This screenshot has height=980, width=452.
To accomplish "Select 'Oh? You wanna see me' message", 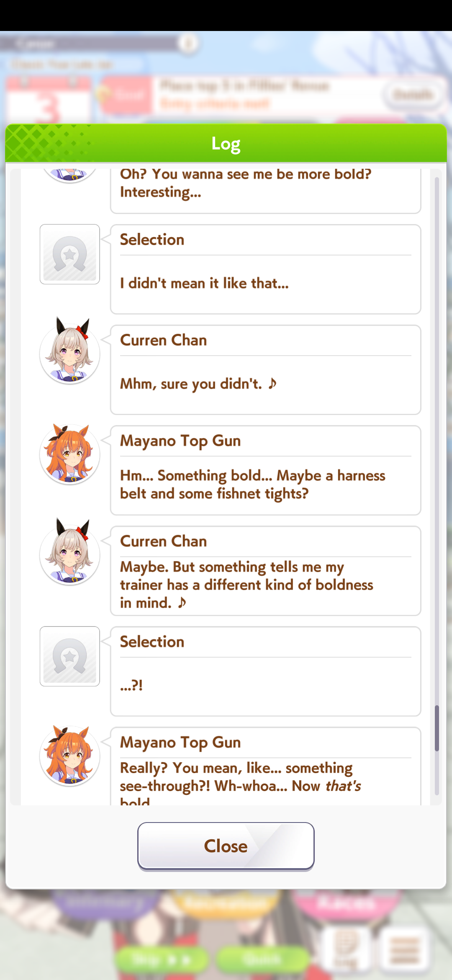I will pos(246,183).
